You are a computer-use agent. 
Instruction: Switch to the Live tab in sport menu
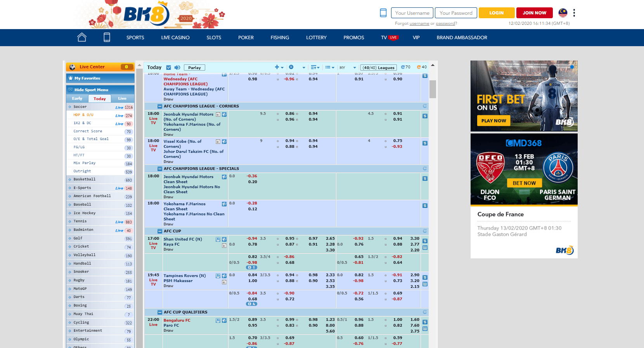(122, 99)
